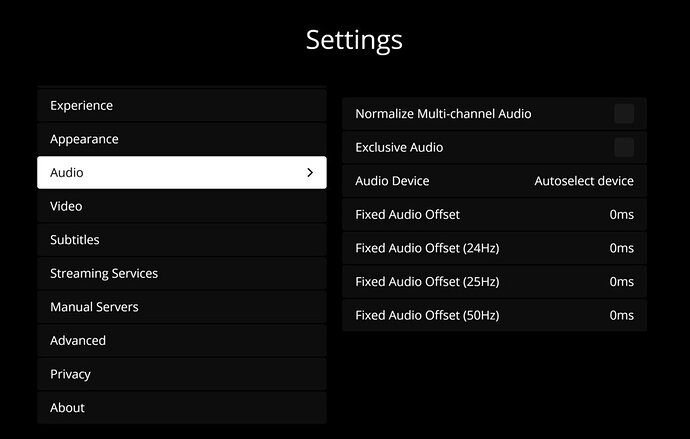
Task: Navigate to Streaming Services
Action: pyautogui.click(x=181, y=273)
